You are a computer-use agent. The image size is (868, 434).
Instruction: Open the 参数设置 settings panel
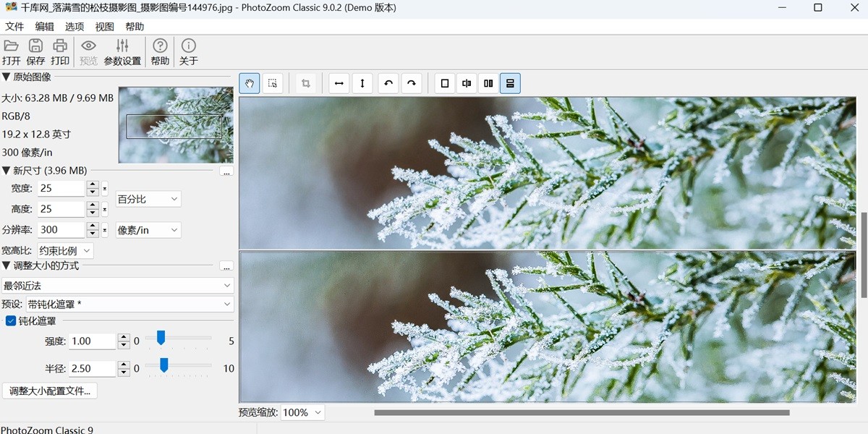pos(122,51)
